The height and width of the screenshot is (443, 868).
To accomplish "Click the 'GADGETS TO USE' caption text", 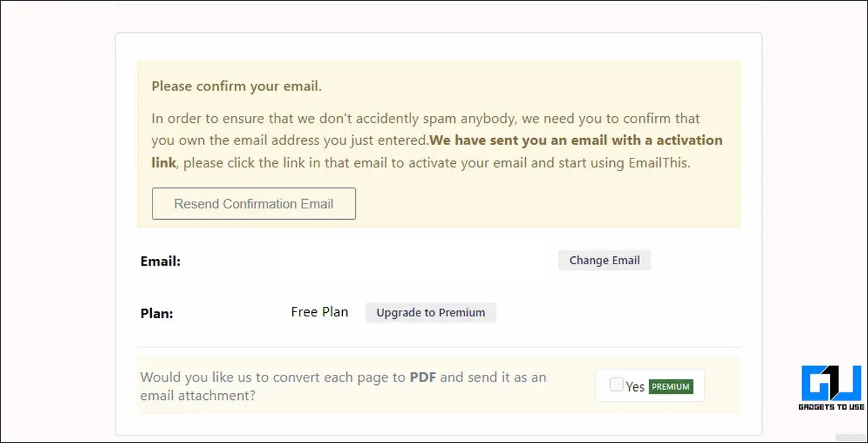I will (x=832, y=407).
